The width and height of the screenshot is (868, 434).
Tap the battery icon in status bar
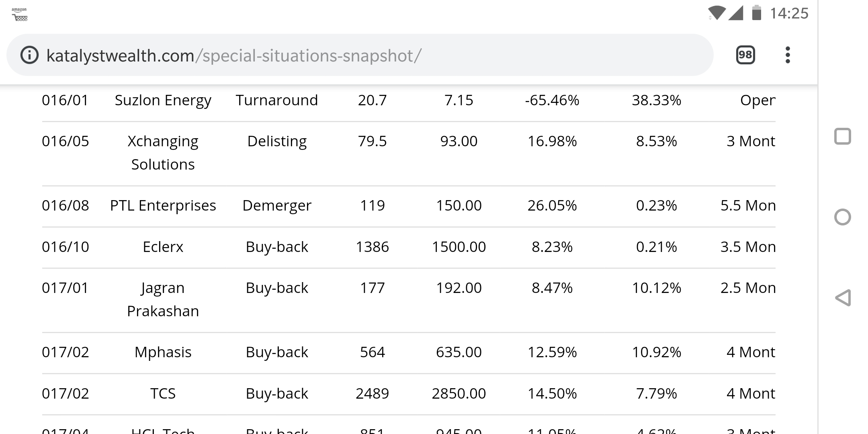tap(756, 13)
